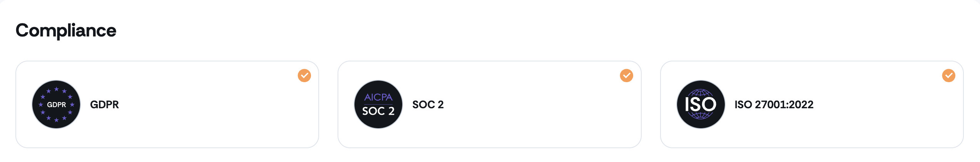The image size is (980, 162).
Task: Click the orange checkmark on the ISO 27001:2022 card
Action: pos(948,76)
